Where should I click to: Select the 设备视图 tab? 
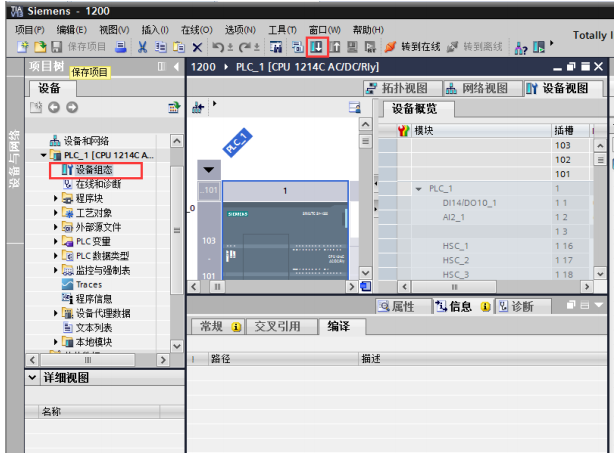tap(563, 88)
